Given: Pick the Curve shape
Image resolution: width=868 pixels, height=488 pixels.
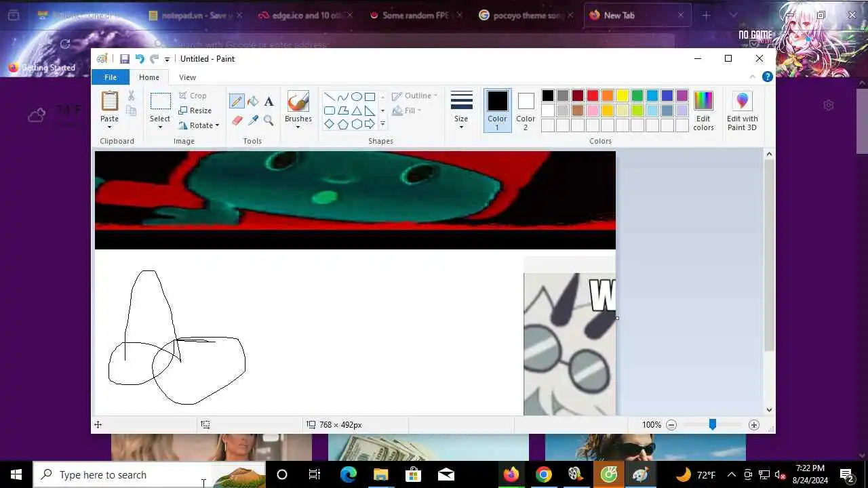Looking at the screenshot, I should coord(342,97).
